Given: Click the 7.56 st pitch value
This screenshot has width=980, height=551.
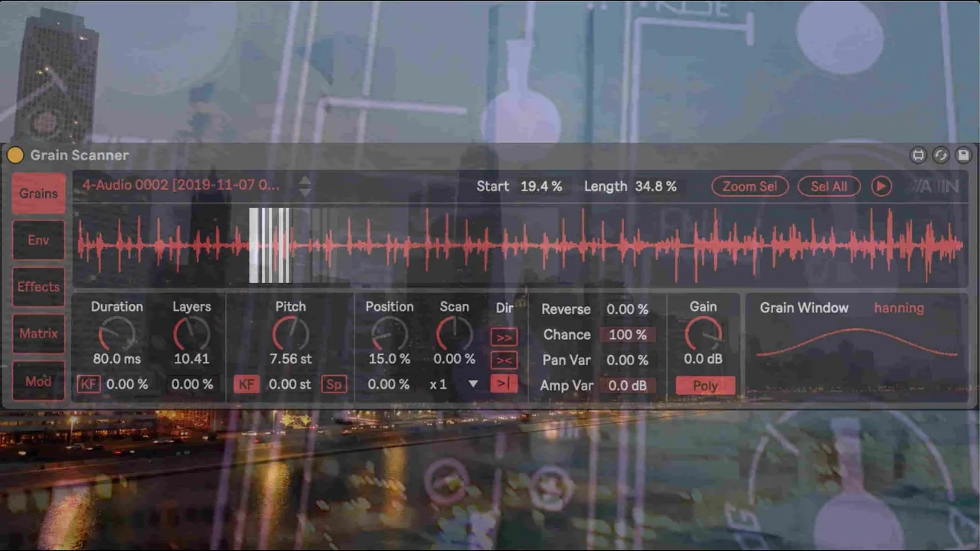Looking at the screenshot, I should coord(290,359).
